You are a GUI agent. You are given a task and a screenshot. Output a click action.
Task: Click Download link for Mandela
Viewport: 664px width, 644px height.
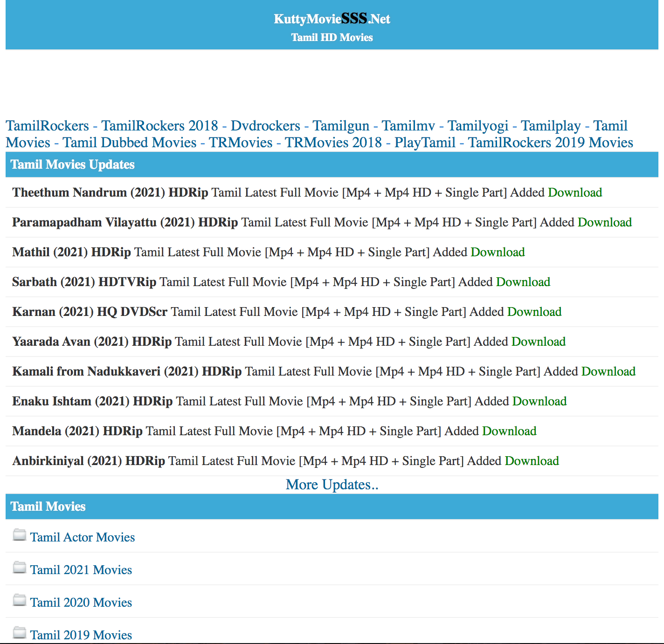coord(509,431)
